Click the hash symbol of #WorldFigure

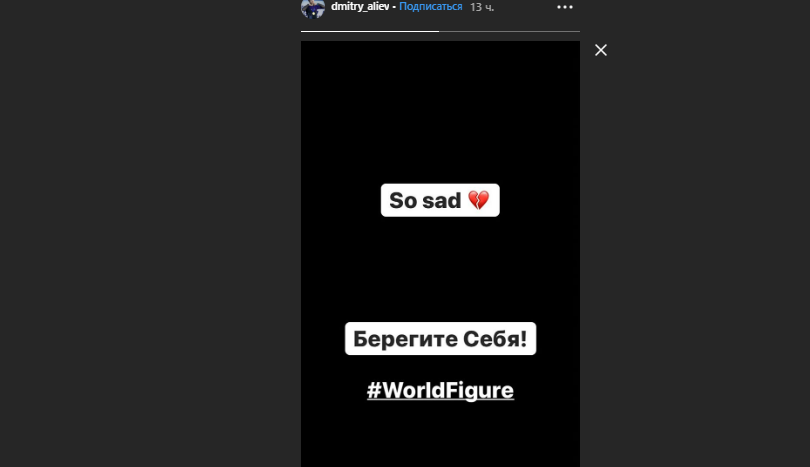click(374, 390)
